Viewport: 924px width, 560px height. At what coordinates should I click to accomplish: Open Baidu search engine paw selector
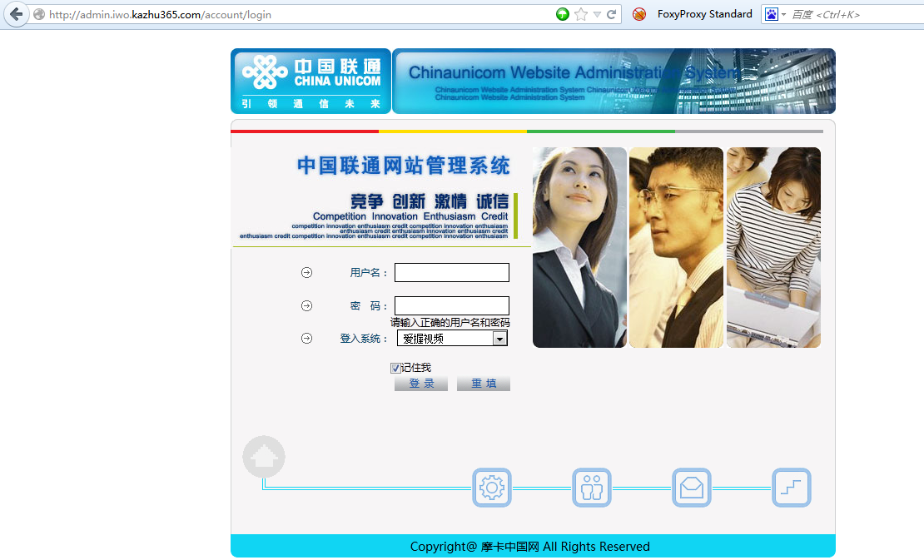coord(775,14)
